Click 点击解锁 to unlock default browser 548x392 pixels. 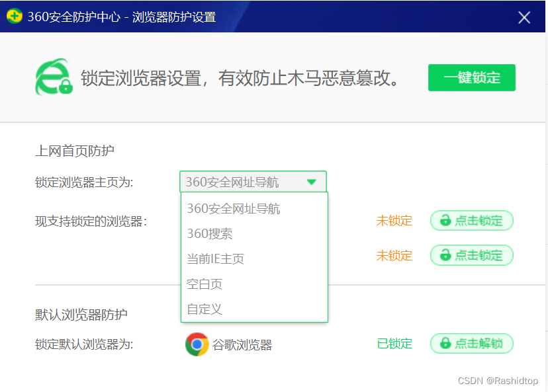pos(472,343)
